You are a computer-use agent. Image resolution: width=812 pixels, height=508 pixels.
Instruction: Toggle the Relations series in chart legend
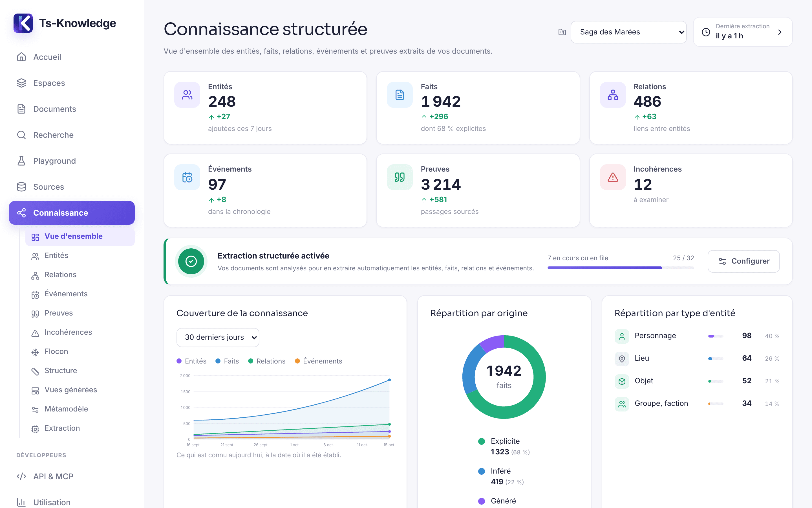pyautogui.click(x=267, y=361)
